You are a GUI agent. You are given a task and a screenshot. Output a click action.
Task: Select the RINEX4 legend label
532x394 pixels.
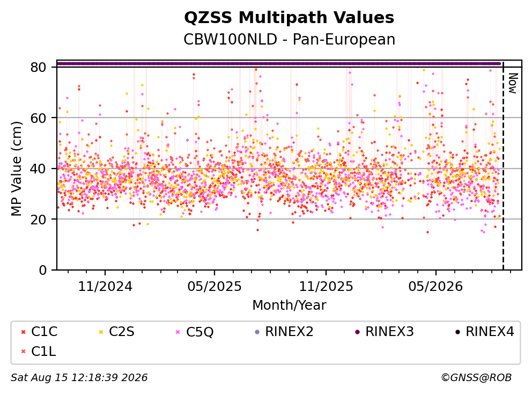tap(490, 332)
